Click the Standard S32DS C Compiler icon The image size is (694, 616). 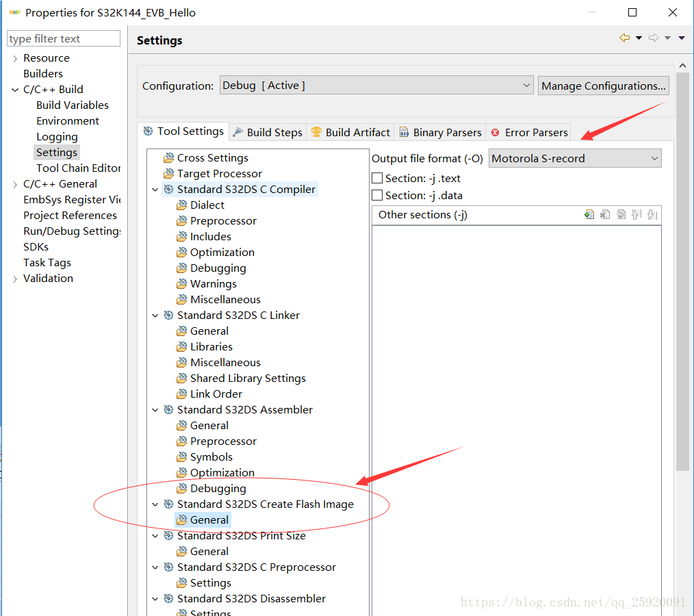click(168, 190)
